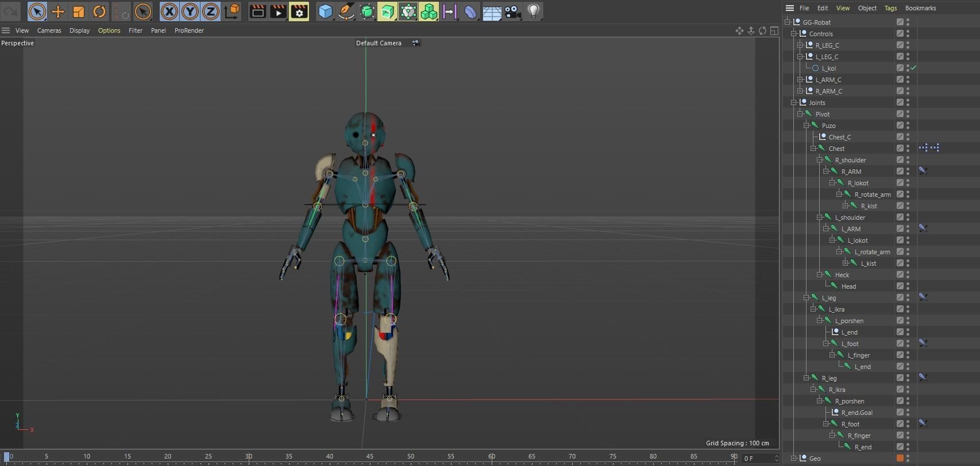
Task: Open the viewport Cameras menu
Action: click(x=49, y=30)
